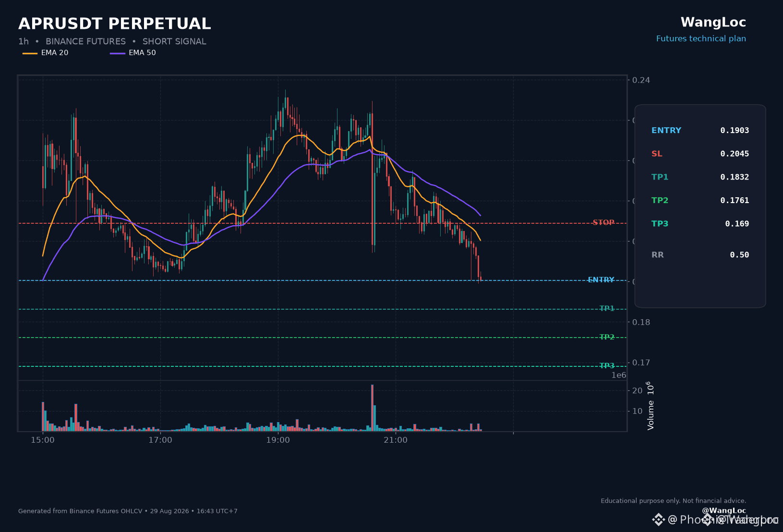Select the TP3 label in the side panel
783x532 pixels.
pos(660,224)
